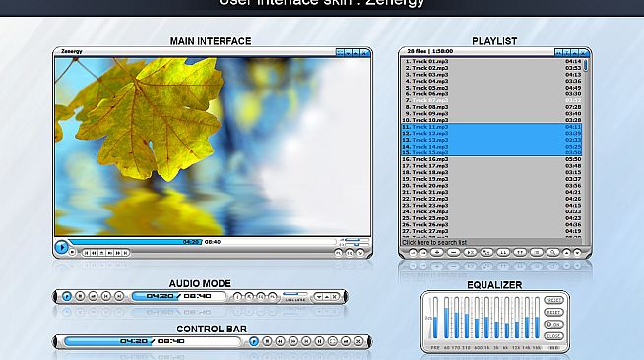Click the blue Play button in Audio Mode

67,296
